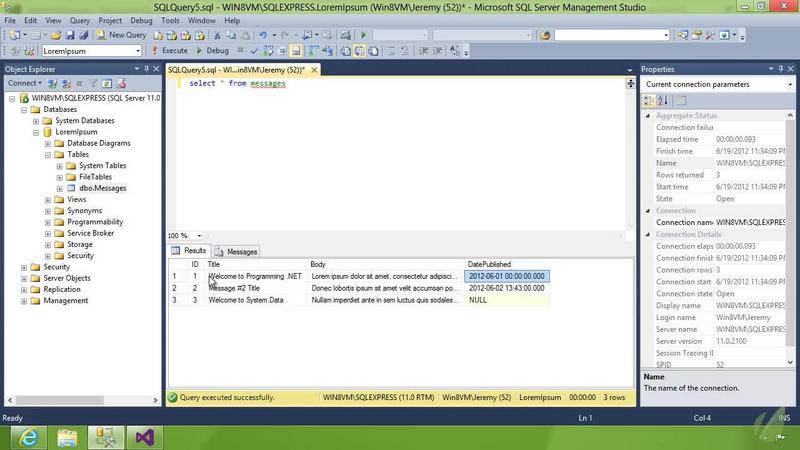The width and height of the screenshot is (800, 450).
Task: Click the Activity Monitor icon in Object Explorer
Action: [121, 83]
